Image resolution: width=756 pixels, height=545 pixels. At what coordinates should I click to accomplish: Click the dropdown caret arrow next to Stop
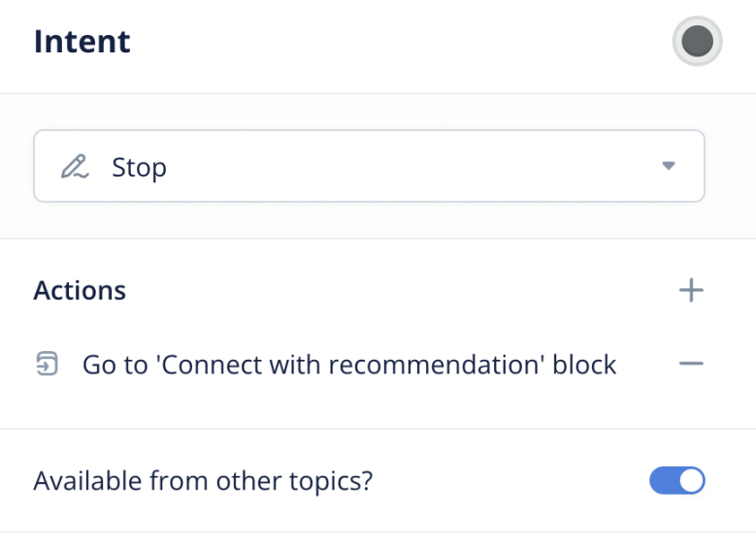pyautogui.click(x=668, y=167)
